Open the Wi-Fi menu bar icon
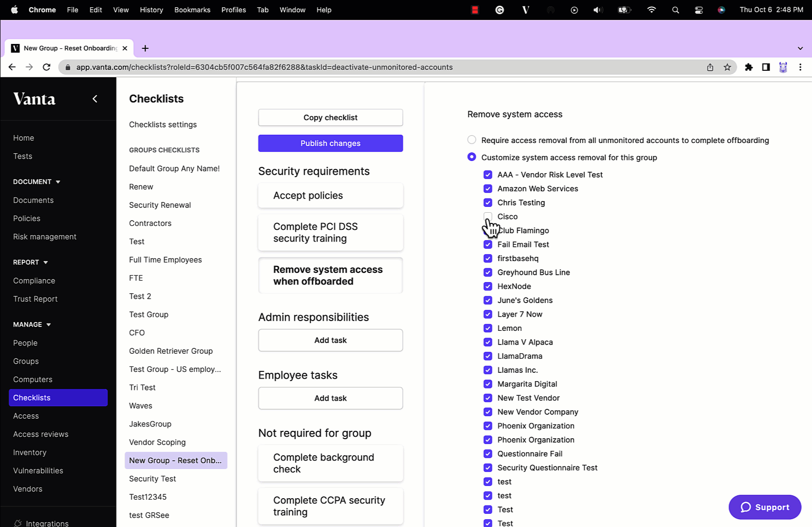Screen dimensions: 812x527 pyautogui.click(x=651, y=10)
